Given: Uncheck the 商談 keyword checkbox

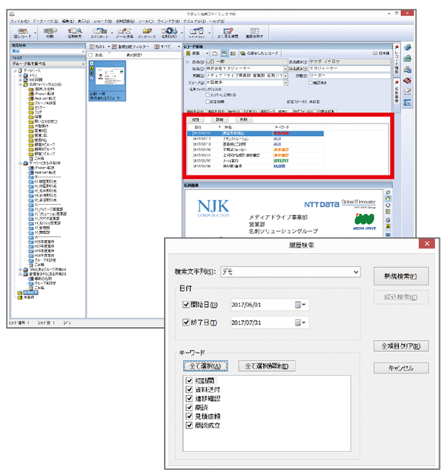Looking at the screenshot, I should [x=190, y=407].
